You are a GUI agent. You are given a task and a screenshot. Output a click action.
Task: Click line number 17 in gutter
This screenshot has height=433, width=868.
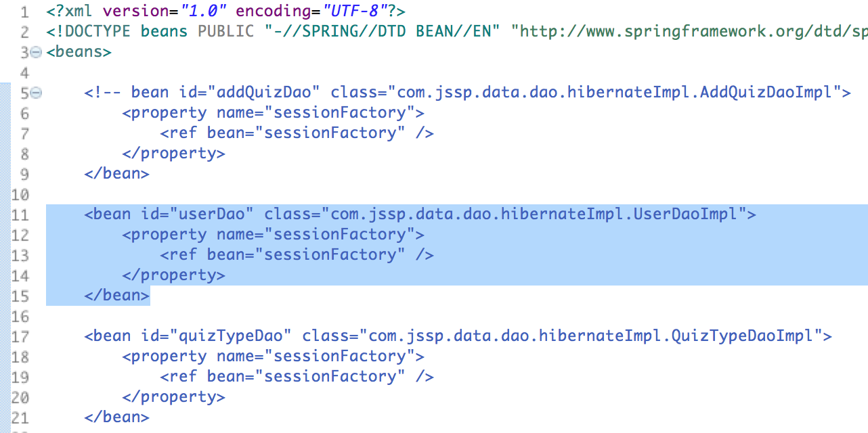point(20,336)
